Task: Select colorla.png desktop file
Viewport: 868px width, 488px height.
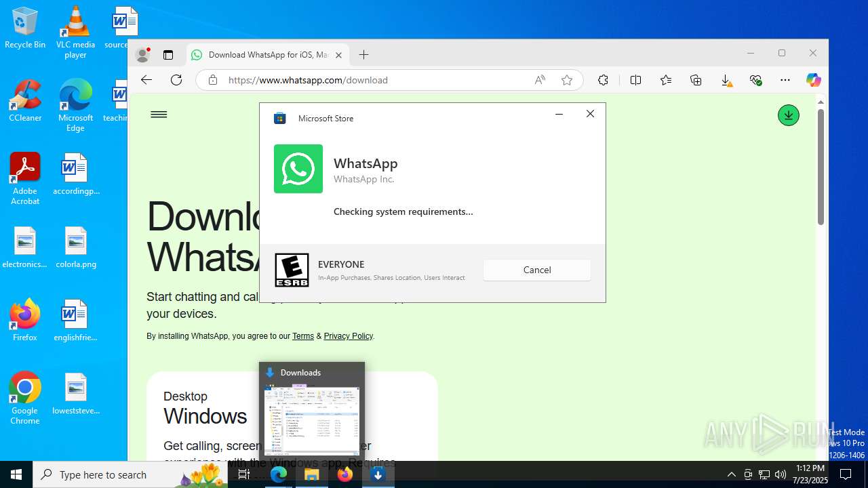Action: point(75,248)
